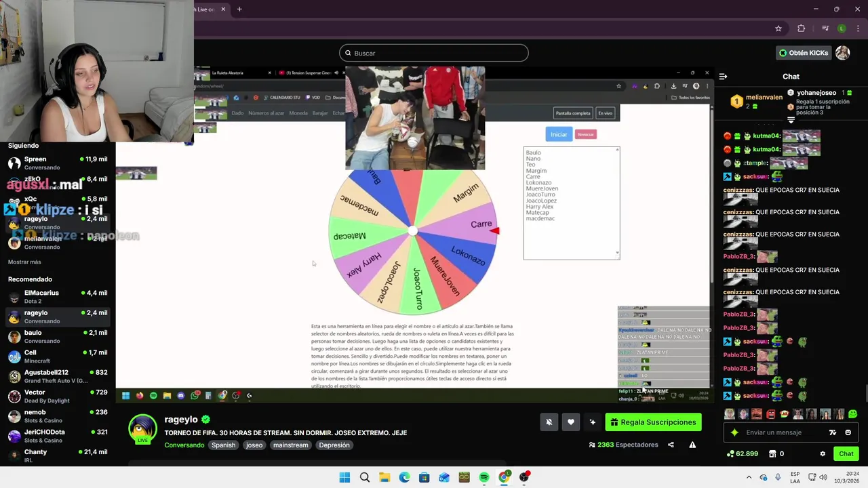868x488 pixels.
Task: Click the microphone tray icon
Action: tap(778, 477)
